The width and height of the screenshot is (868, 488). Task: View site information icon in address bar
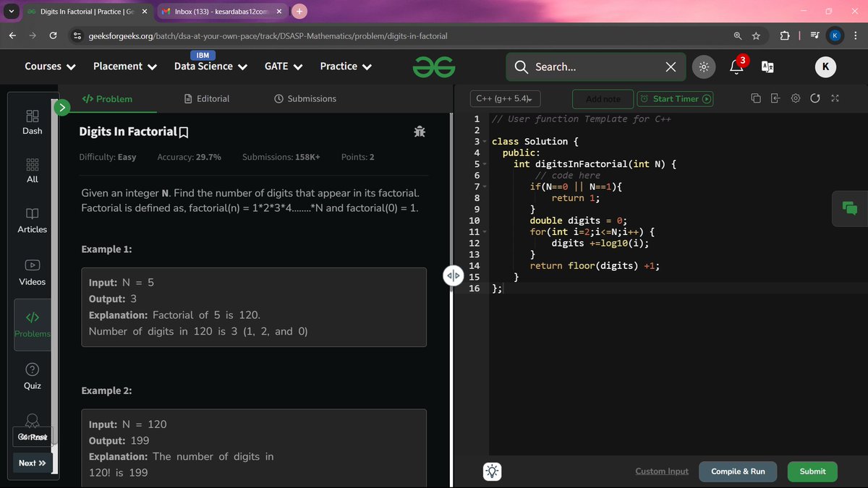click(76, 36)
